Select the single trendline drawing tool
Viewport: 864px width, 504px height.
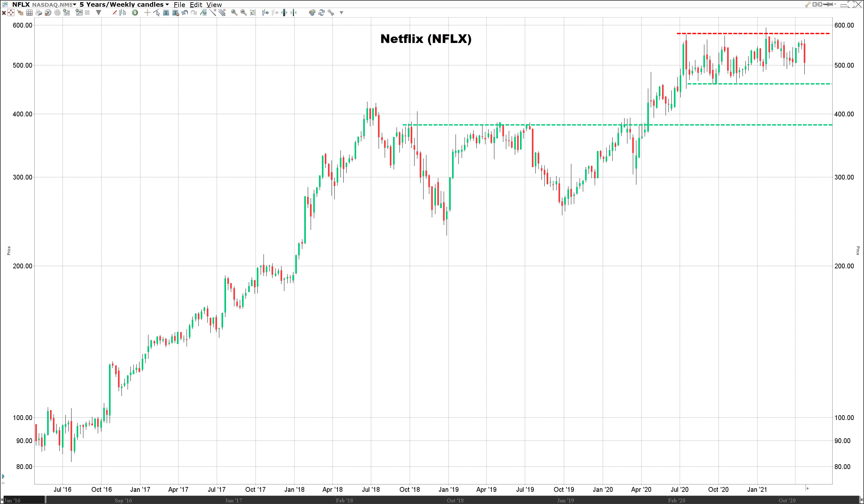(213, 13)
